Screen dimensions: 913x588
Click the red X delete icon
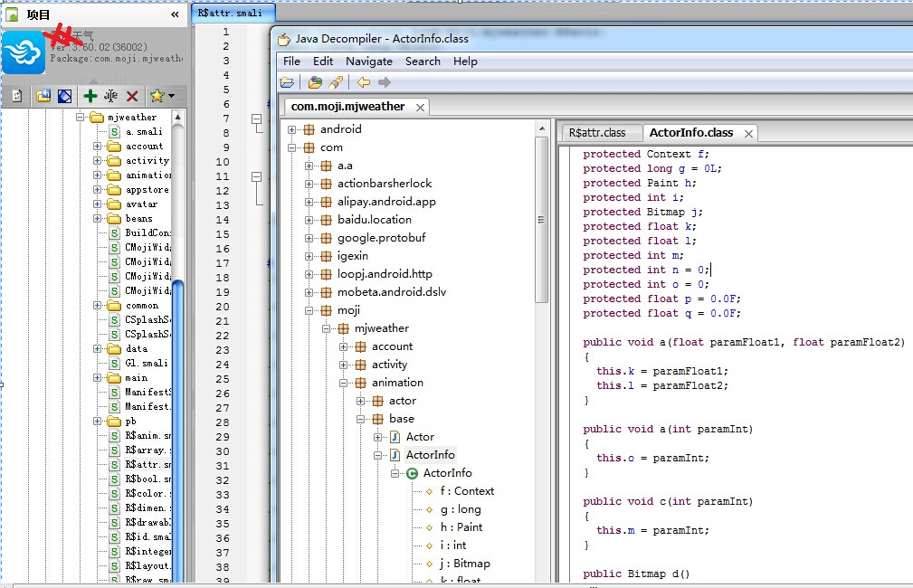coord(132,96)
